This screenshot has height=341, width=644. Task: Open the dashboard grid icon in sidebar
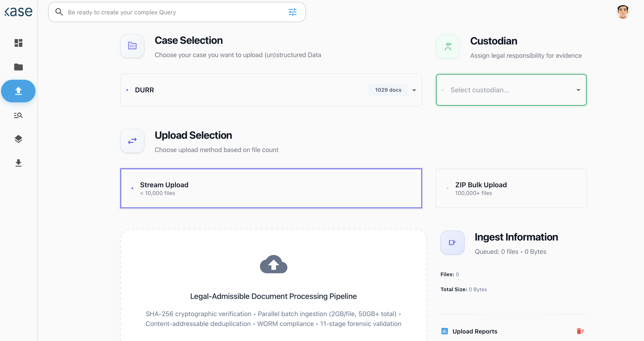(18, 43)
